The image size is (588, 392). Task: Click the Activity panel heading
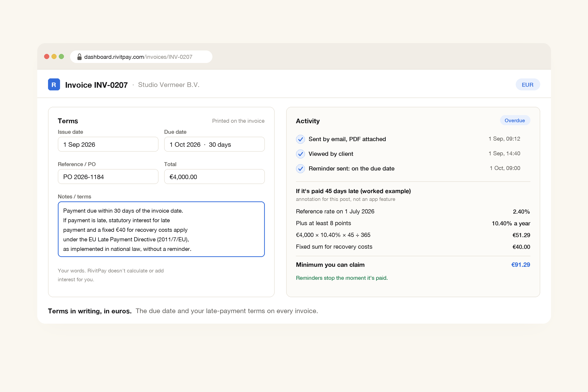308,121
